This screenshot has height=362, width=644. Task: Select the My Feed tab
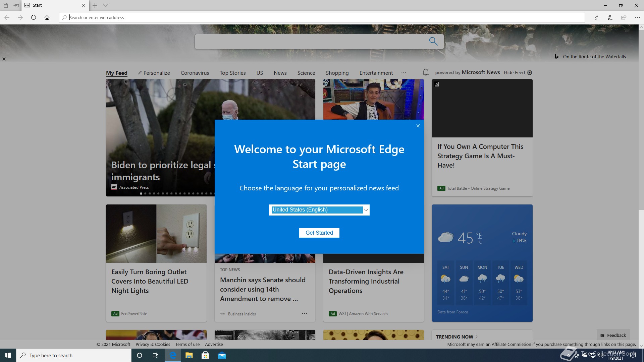coord(117,73)
